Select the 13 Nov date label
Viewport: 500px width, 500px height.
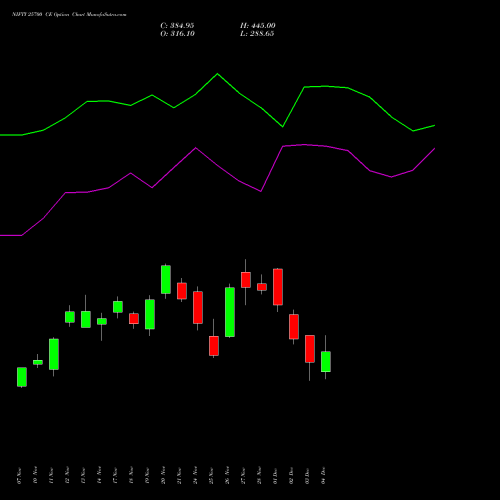pyautogui.click(x=83, y=475)
